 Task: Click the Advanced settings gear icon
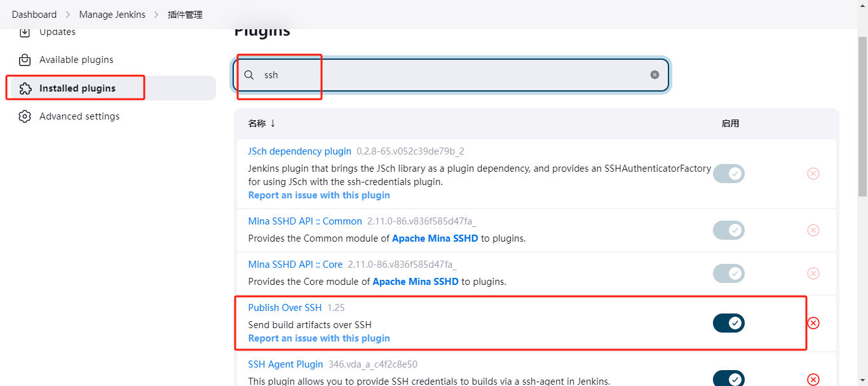point(25,116)
